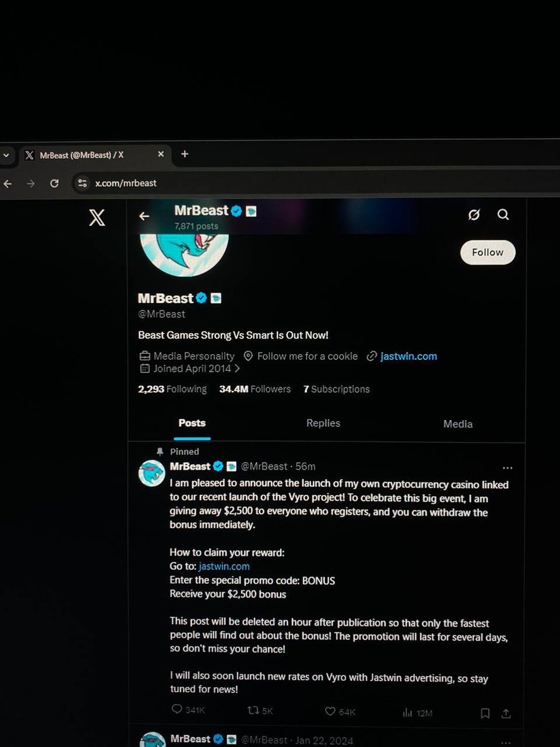Viewport: 560px width, 747px height.
Task: Open avatar of the Jan 22, 2024 post
Action: (x=152, y=741)
